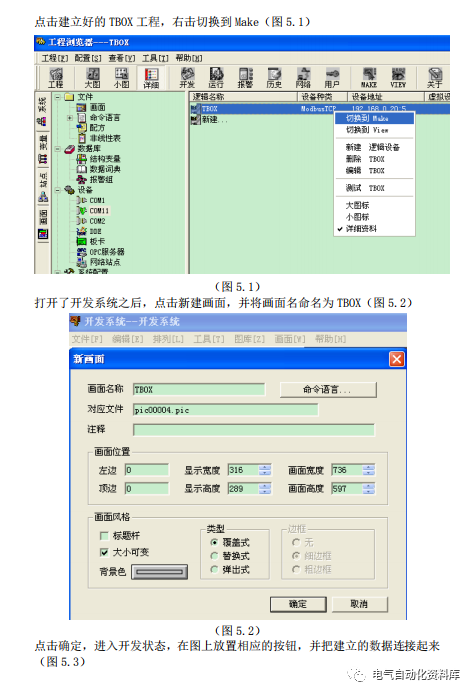Open the 命令语言... button

coord(328,390)
